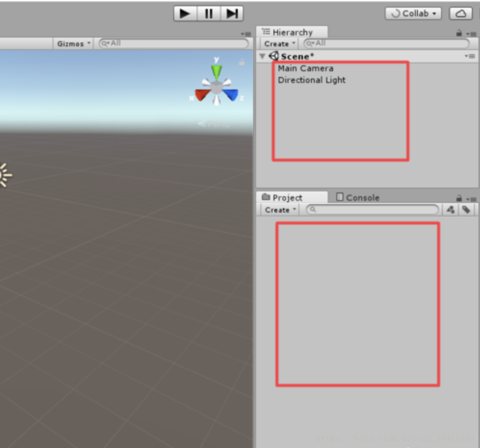Viewport: 480px width, 448px height.
Task: Open the Collab dropdown
Action: (413, 13)
